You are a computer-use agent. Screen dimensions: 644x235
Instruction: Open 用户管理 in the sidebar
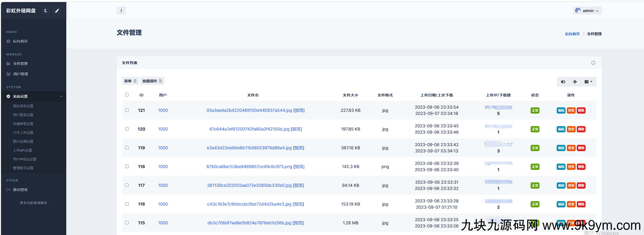[21, 74]
